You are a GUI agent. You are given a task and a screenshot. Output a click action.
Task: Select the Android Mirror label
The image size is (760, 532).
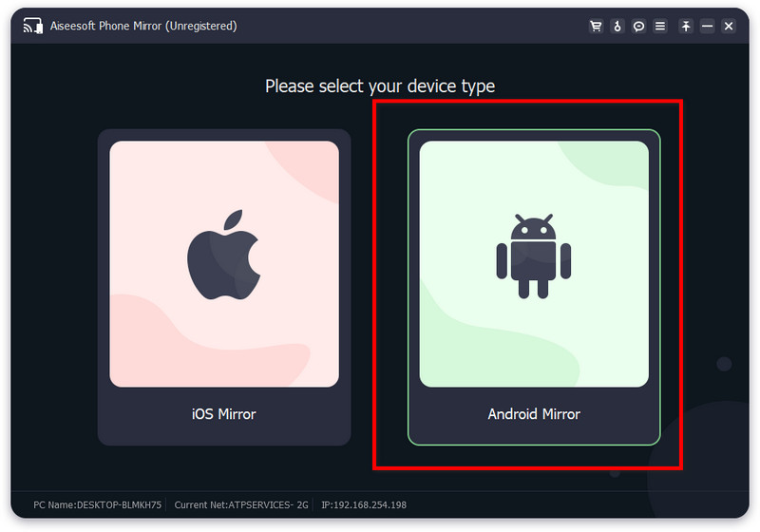tap(534, 414)
